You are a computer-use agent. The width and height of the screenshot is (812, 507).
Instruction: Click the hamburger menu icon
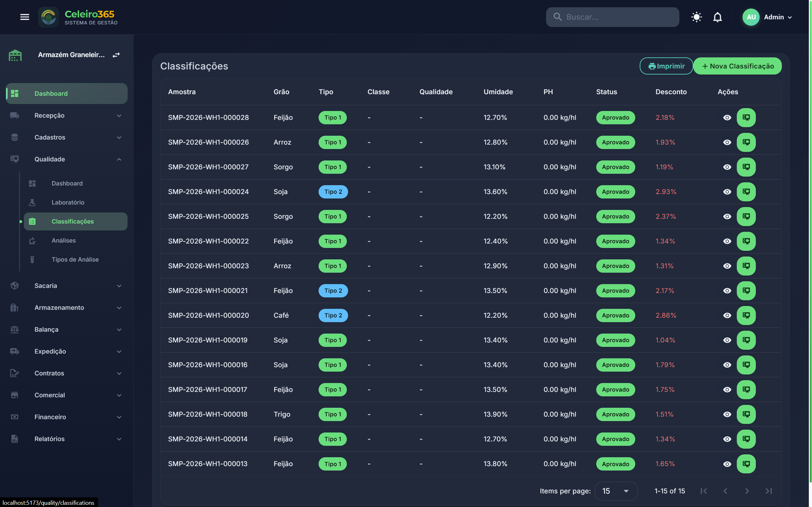coord(24,17)
